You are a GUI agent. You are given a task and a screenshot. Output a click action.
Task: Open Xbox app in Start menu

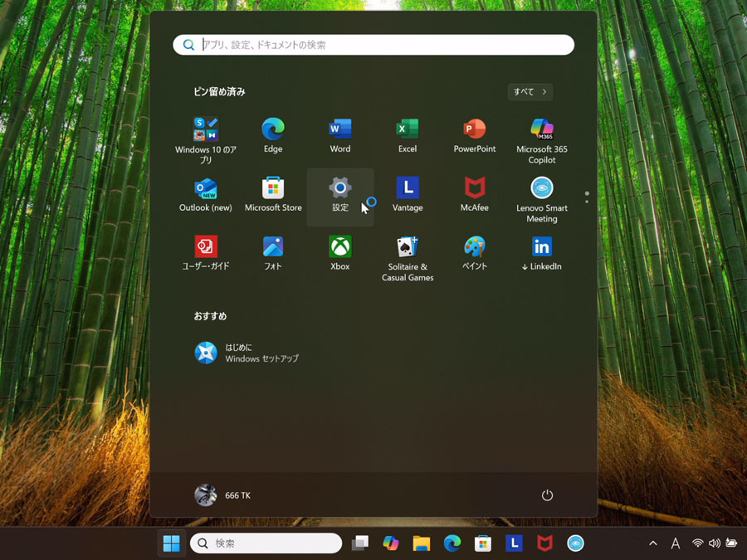pos(340,254)
